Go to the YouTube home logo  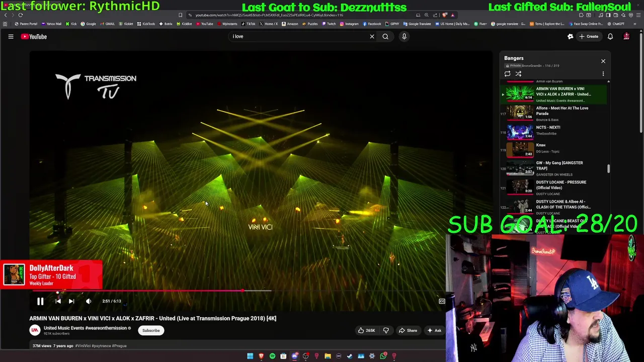[x=34, y=36]
